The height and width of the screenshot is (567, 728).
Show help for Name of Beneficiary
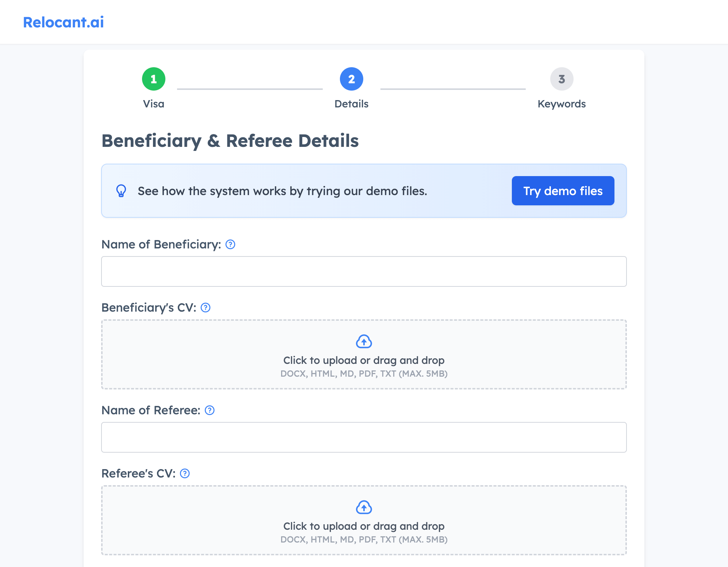pos(230,244)
